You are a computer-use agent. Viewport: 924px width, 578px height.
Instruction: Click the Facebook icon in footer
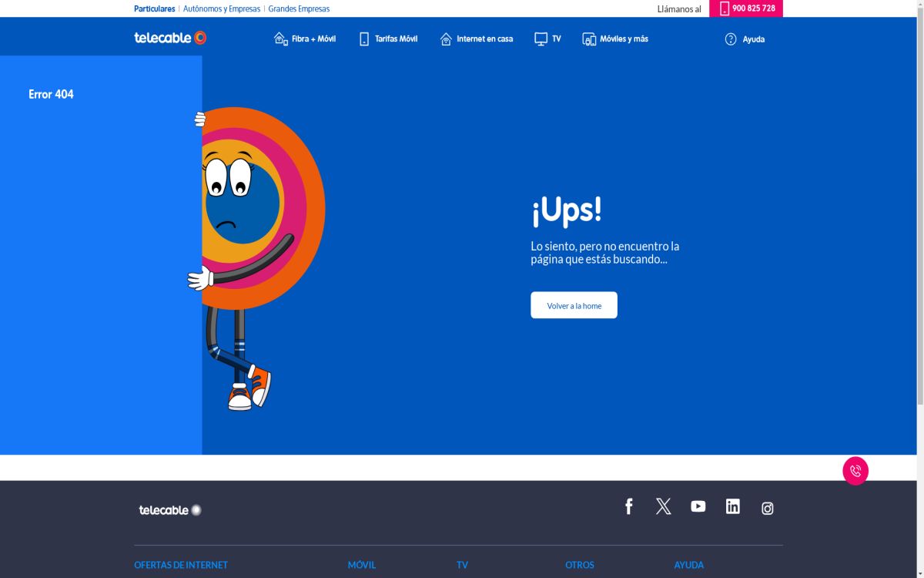628,506
